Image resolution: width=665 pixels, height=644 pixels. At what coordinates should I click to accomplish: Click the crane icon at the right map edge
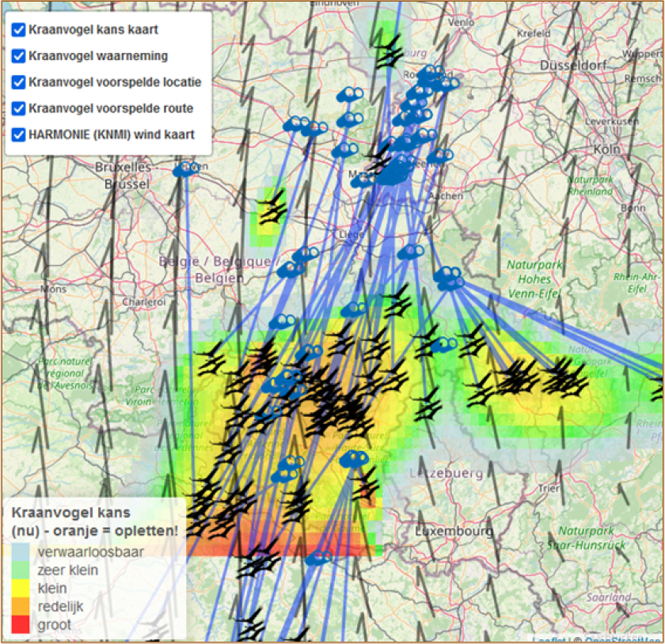click(658, 388)
